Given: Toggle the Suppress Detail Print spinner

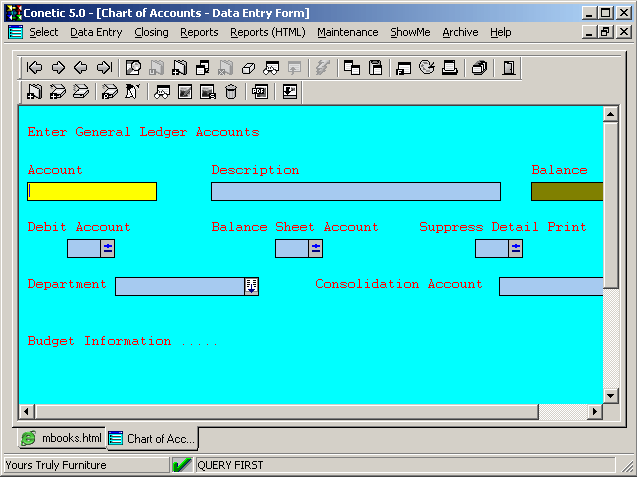Looking at the screenshot, I should pos(516,248).
